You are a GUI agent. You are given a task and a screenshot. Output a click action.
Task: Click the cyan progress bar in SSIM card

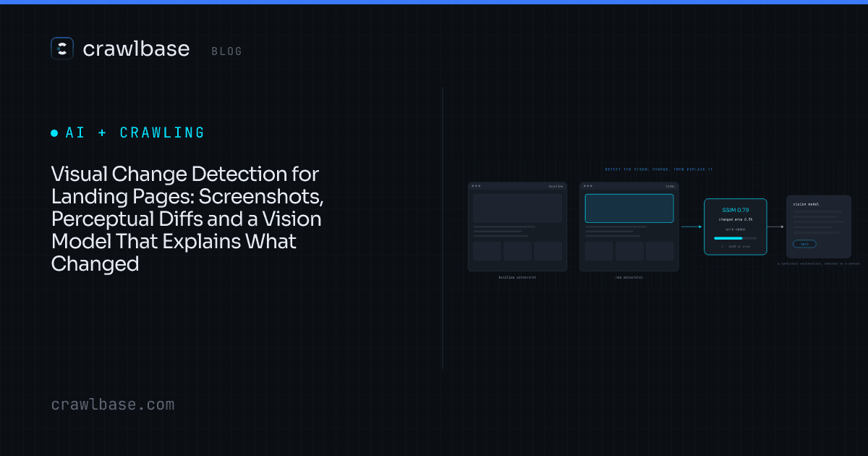(x=728, y=237)
